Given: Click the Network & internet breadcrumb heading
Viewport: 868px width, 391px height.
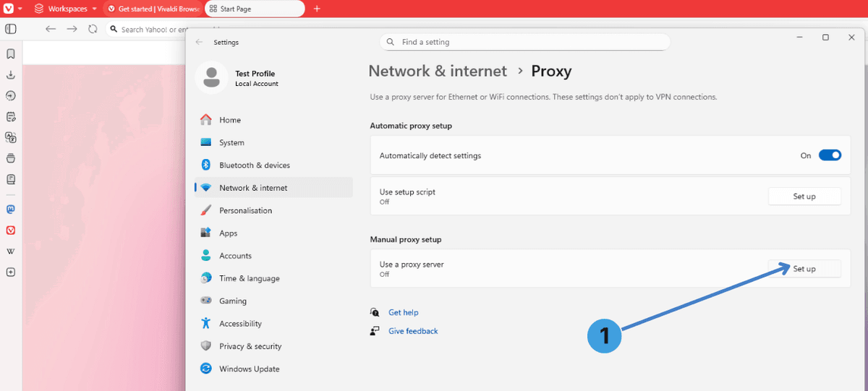Looking at the screenshot, I should (438, 71).
